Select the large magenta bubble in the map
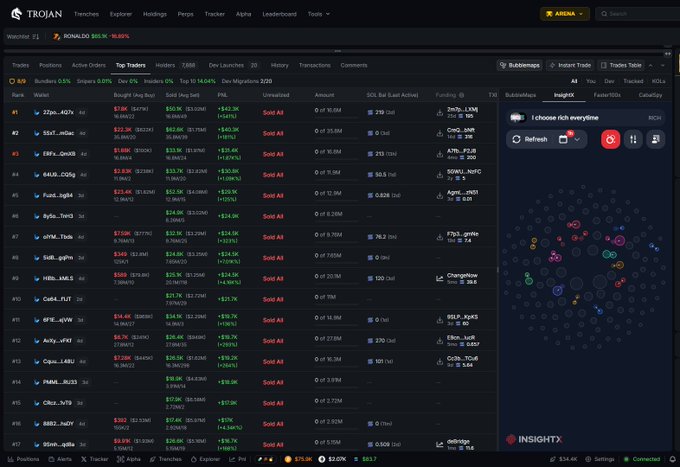Image resolution: width=680 pixels, height=467 pixels. click(620, 240)
